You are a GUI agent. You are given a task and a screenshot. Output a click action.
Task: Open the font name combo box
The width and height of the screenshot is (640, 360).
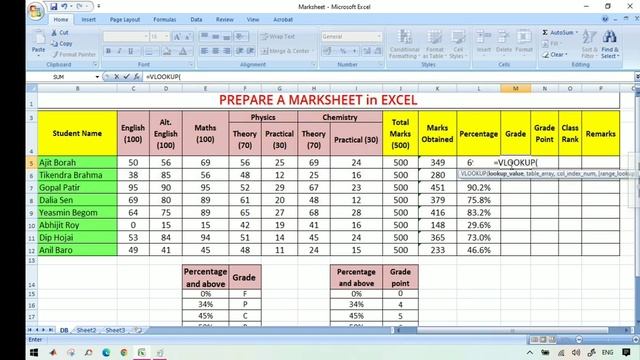click(126, 37)
